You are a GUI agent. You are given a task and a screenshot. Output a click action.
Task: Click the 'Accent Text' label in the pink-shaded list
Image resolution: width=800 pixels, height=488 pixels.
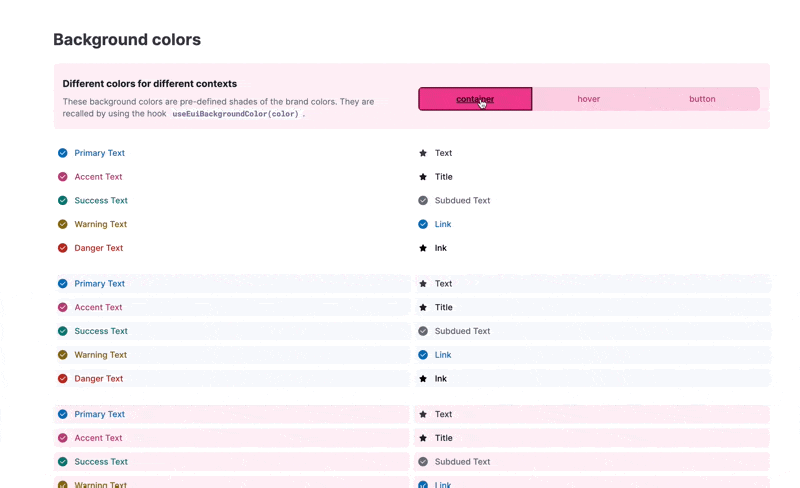[x=98, y=438]
